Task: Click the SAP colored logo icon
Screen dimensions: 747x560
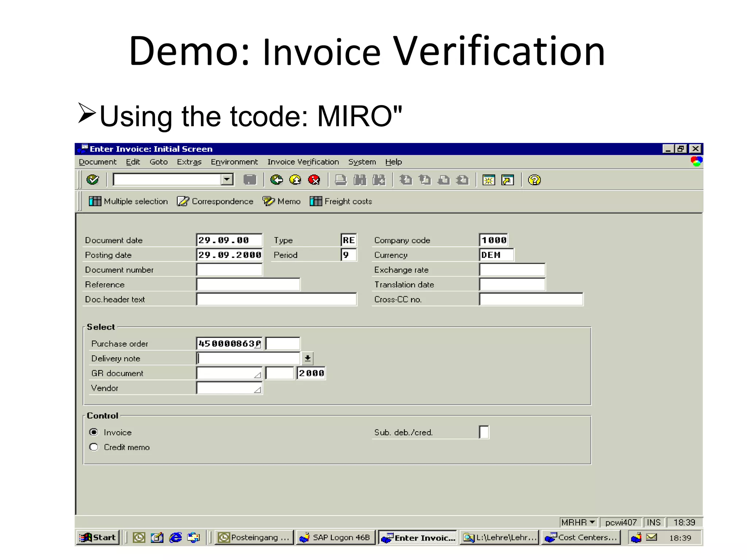Action: pos(696,162)
